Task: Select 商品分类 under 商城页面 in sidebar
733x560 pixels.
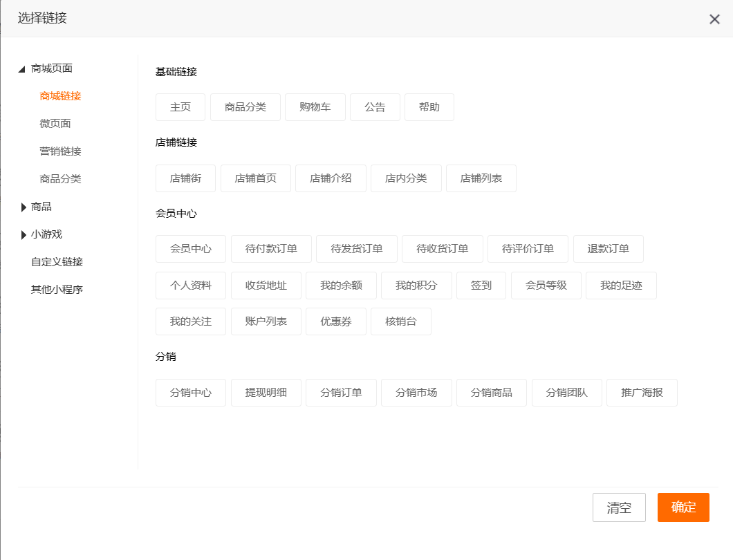Action: click(60, 179)
